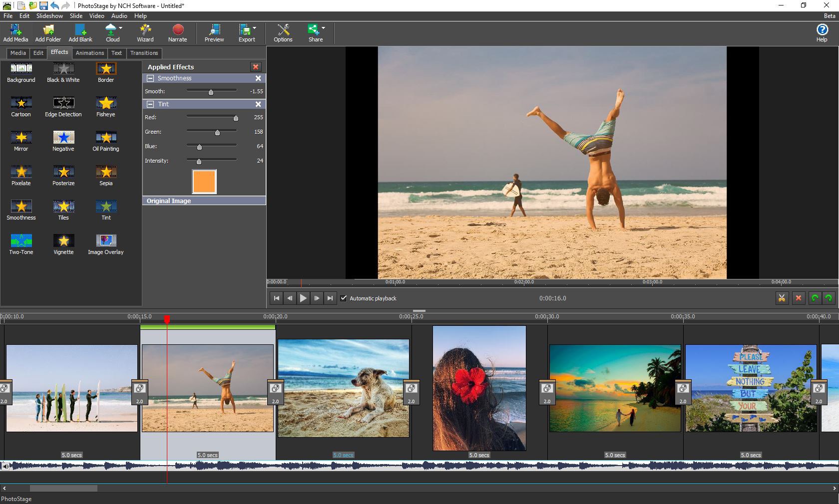Image resolution: width=839 pixels, height=504 pixels.
Task: Switch to the Transitions tab
Action: point(144,53)
